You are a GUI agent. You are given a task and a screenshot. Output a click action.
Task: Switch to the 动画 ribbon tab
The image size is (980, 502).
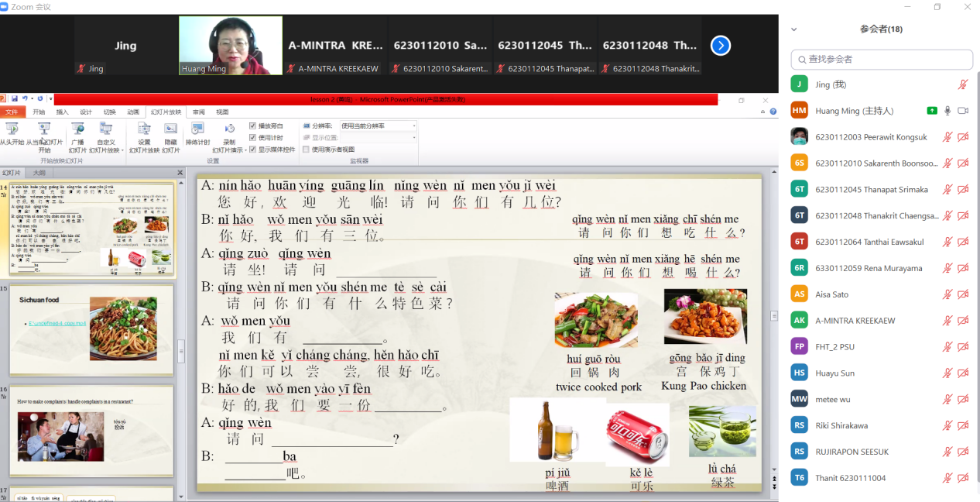(133, 112)
